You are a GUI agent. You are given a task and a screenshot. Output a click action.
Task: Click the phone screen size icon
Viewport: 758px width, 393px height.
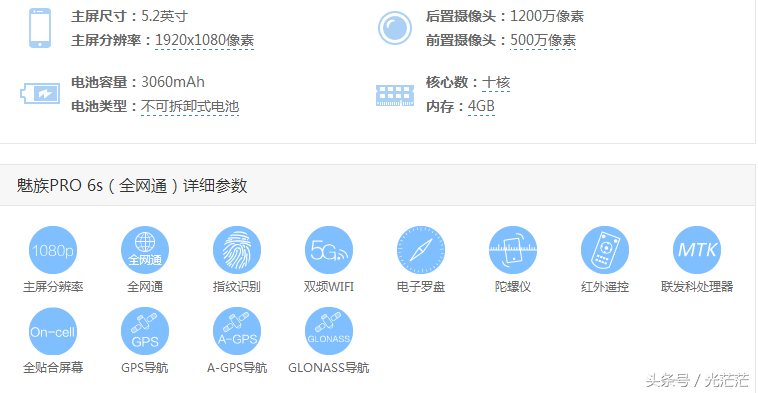pos(40,28)
